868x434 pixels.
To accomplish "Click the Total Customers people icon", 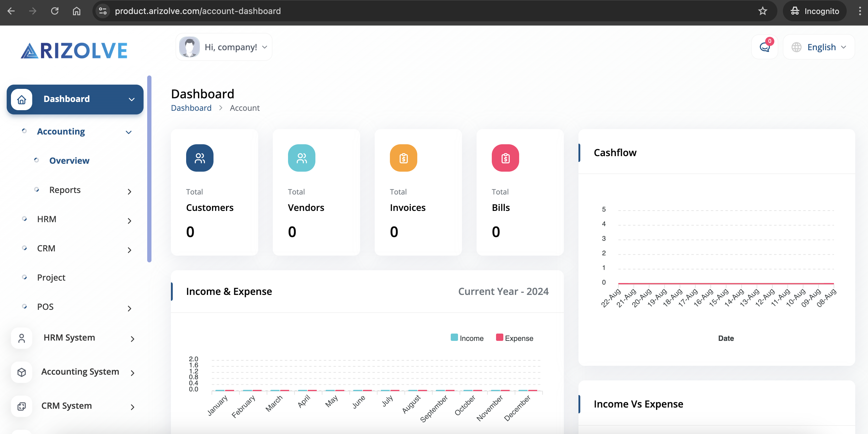I will [x=200, y=158].
